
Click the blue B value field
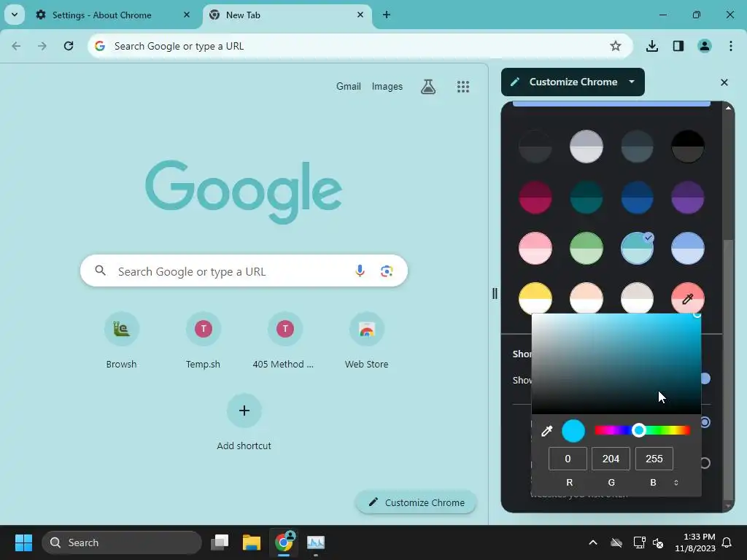tap(654, 459)
